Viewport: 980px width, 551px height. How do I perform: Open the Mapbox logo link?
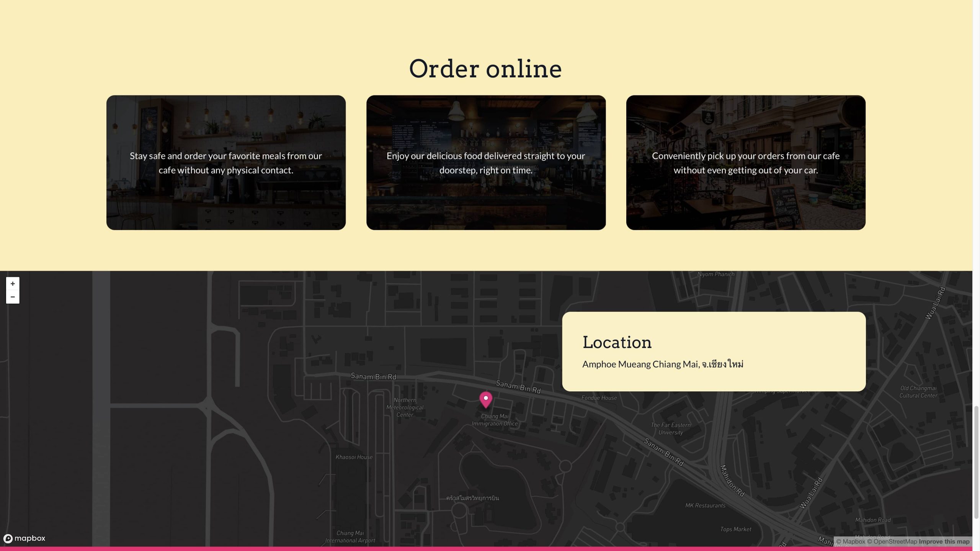[24, 538]
